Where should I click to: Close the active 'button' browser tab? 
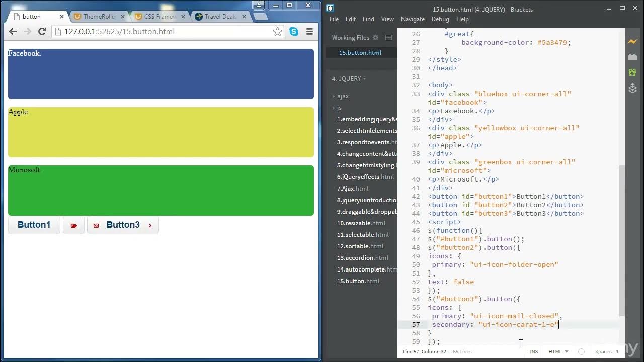coord(62,17)
